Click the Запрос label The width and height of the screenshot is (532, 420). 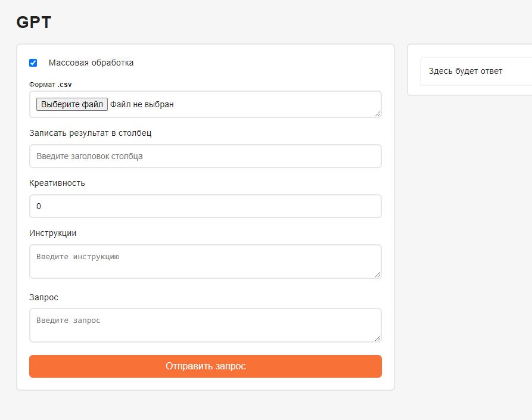(x=44, y=297)
